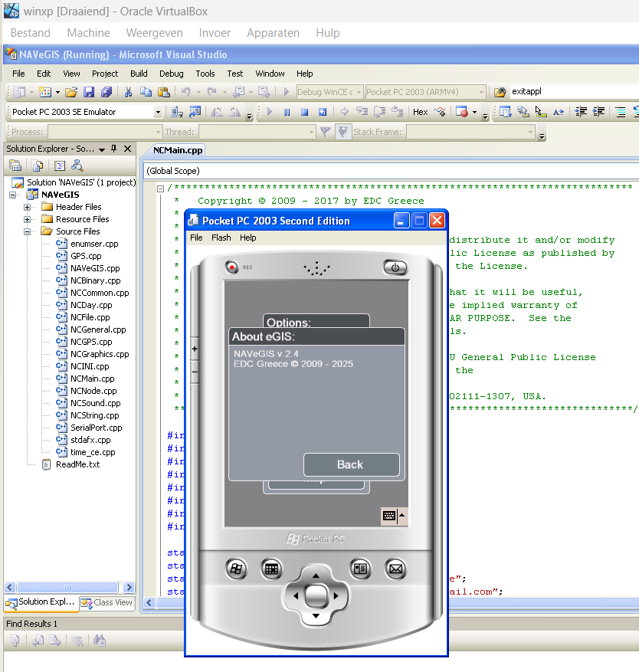Image resolution: width=639 pixels, height=672 pixels.
Task: Expand the Resource Files folder
Action: [27, 219]
